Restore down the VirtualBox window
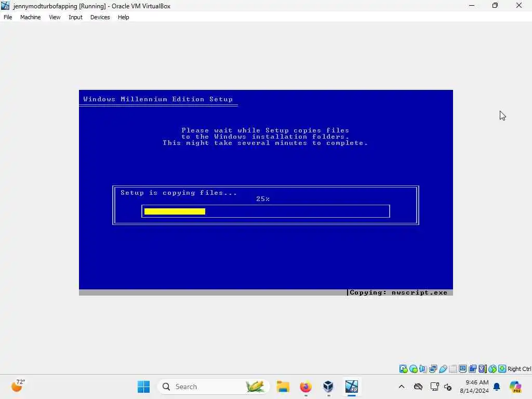The image size is (532, 399). (495, 5)
